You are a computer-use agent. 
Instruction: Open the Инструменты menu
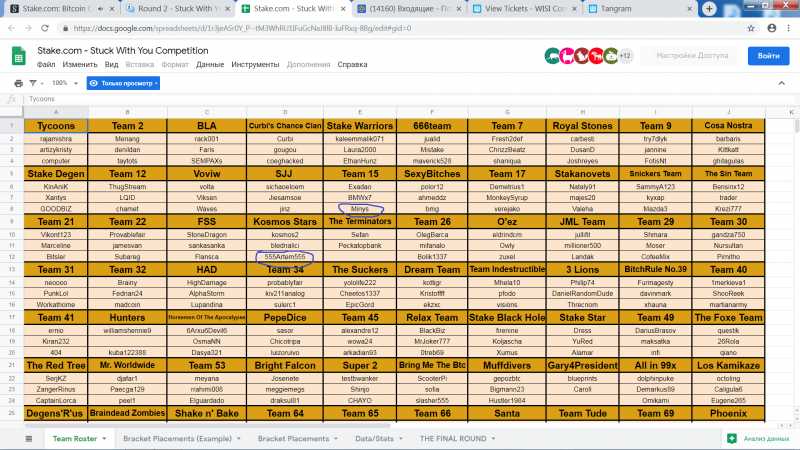(x=255, y=65)
